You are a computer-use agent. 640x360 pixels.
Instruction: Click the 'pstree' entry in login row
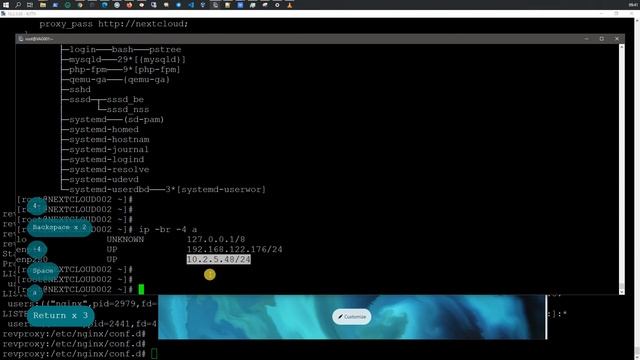pos(165,50)
